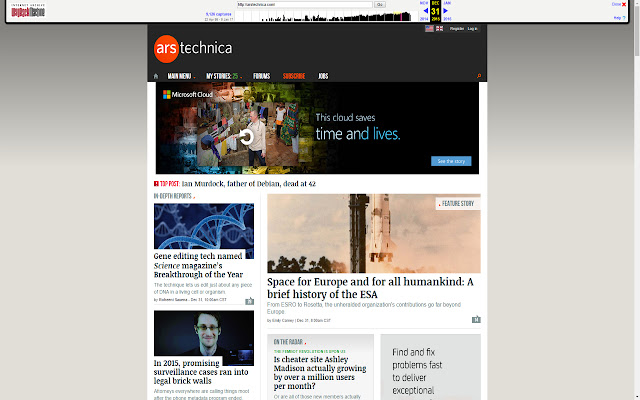This screenshot has height=400, width=640.
Task: Click the Help link in Wayback toolbar
Action: pos(619,18)
